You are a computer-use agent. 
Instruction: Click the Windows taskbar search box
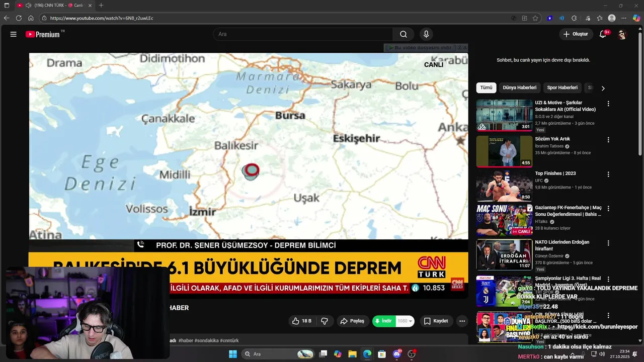click(x=277, y=354)
